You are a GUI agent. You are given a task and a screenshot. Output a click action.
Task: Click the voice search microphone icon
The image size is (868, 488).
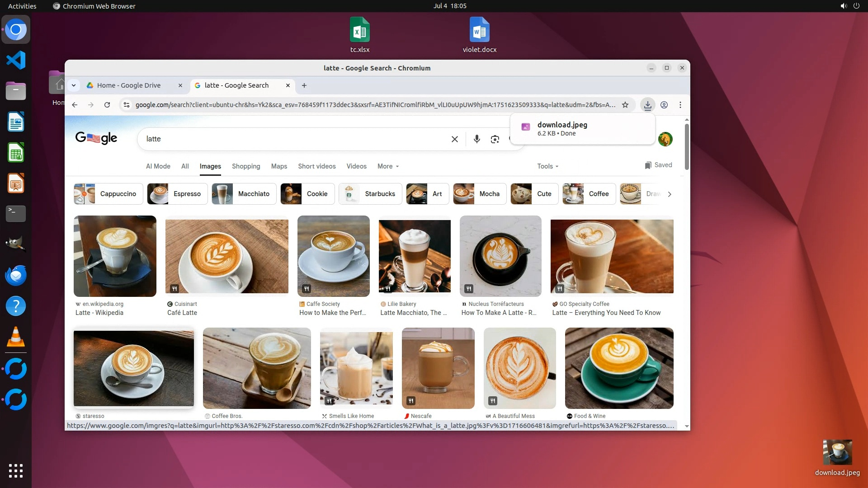[476, 139]
